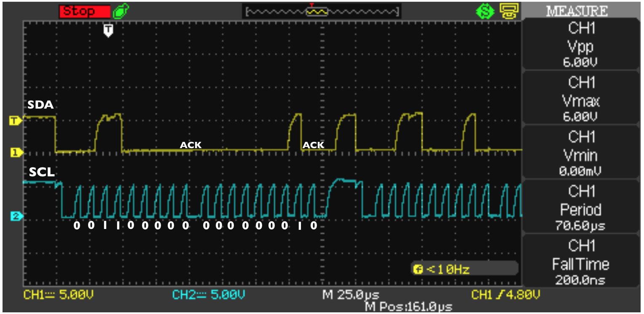Click the SCL waveform label
Image resolution: width=644 pixels, height=314 pixels.
[x=42, y=172]
